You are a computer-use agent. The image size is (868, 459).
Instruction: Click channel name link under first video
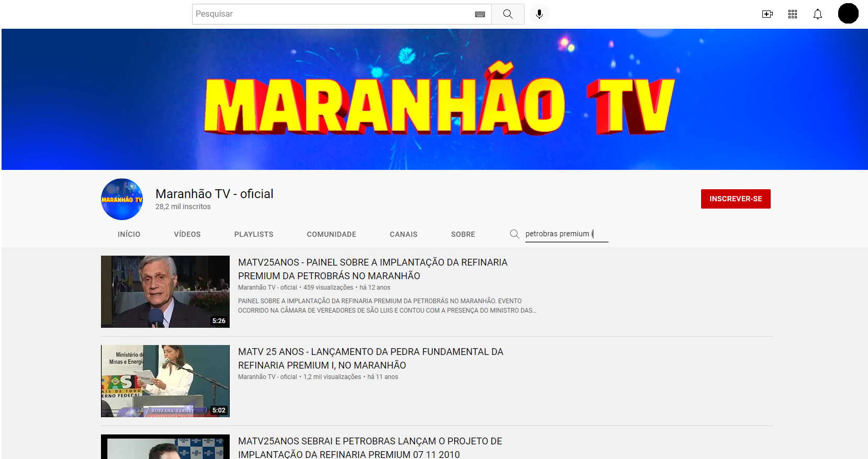pyautogui.click(x=267, y=288)
